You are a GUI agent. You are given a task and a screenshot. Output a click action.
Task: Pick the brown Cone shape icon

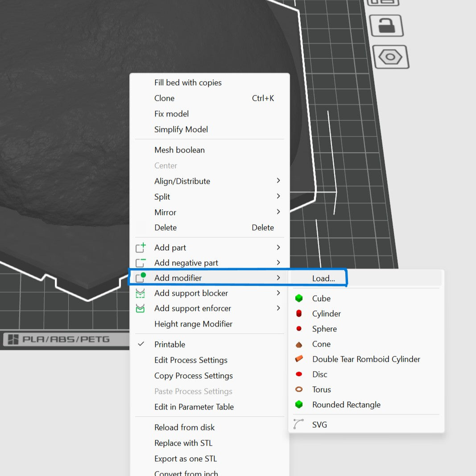coord(299,344)
